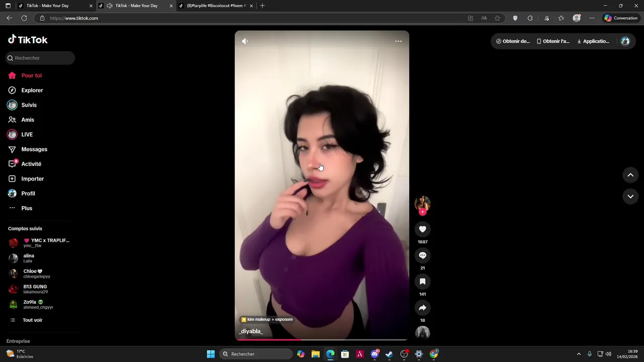The height and width of the screenshot is (362, 644).
Task: Refresh the page
Action: (x=24, y=18)
